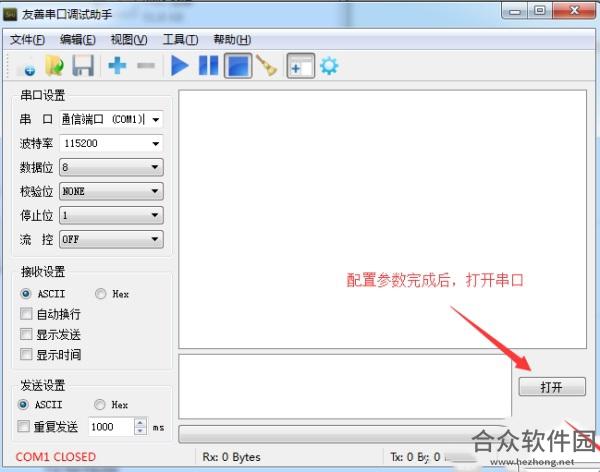Image resolution: width=600 pixels, height=472 pixels.
Task: Minimize the 友善串口调试助手 window
Action: click(515, 11)
